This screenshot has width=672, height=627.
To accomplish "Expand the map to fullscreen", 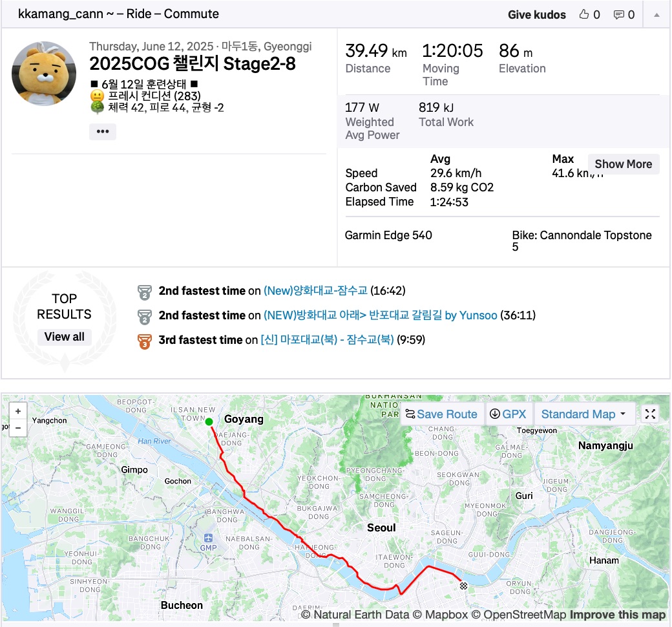I will [x=650, y=414].
